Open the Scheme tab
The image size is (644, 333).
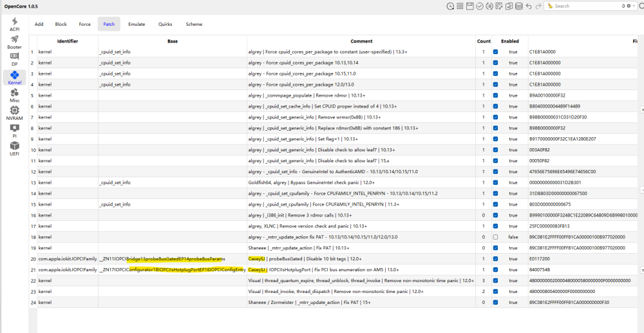[x=194, y=24]
